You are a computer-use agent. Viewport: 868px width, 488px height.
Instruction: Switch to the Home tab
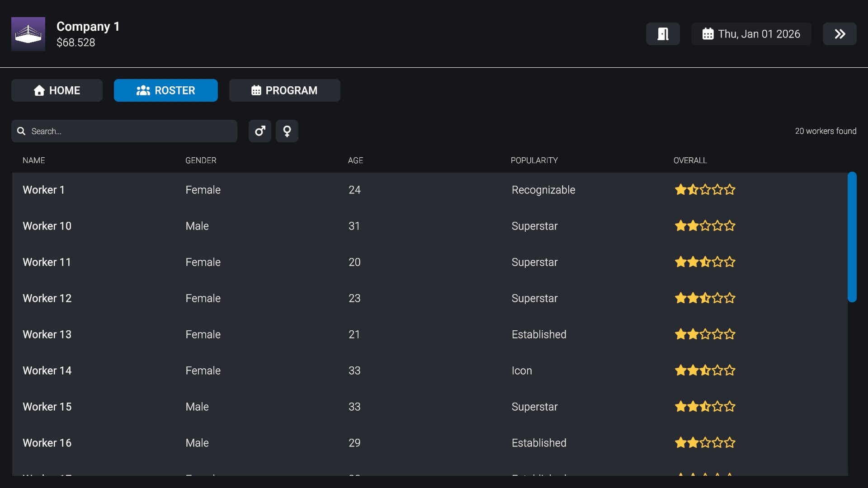click(x=57, y=90)
